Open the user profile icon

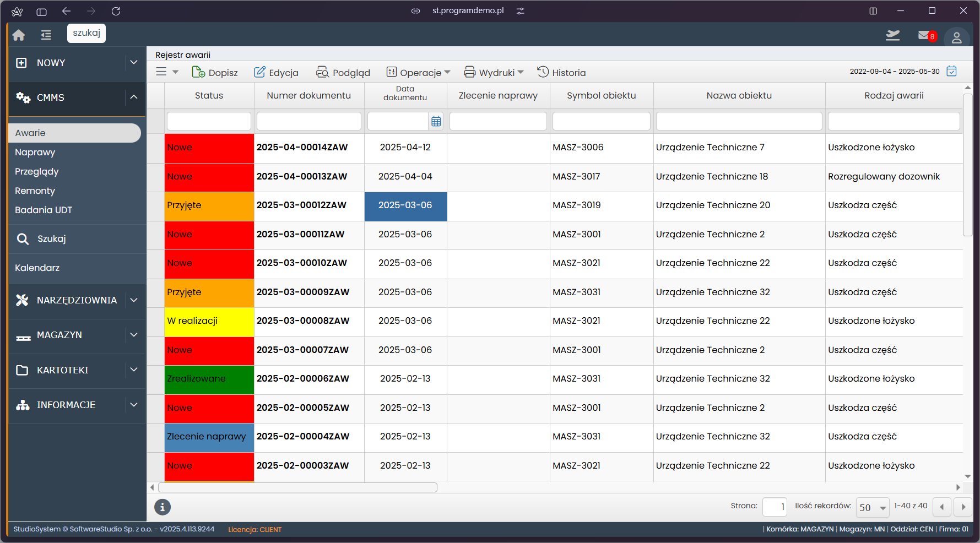[956, 37]
